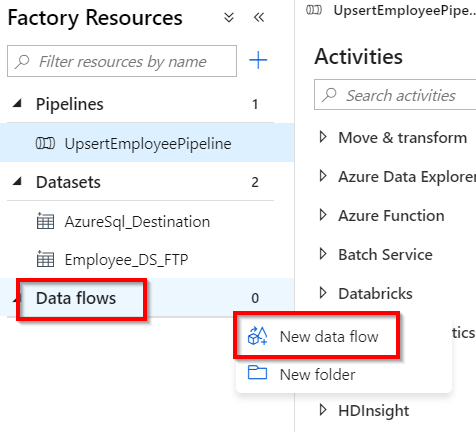Click the search icon in resource filter box

point(22,62)
